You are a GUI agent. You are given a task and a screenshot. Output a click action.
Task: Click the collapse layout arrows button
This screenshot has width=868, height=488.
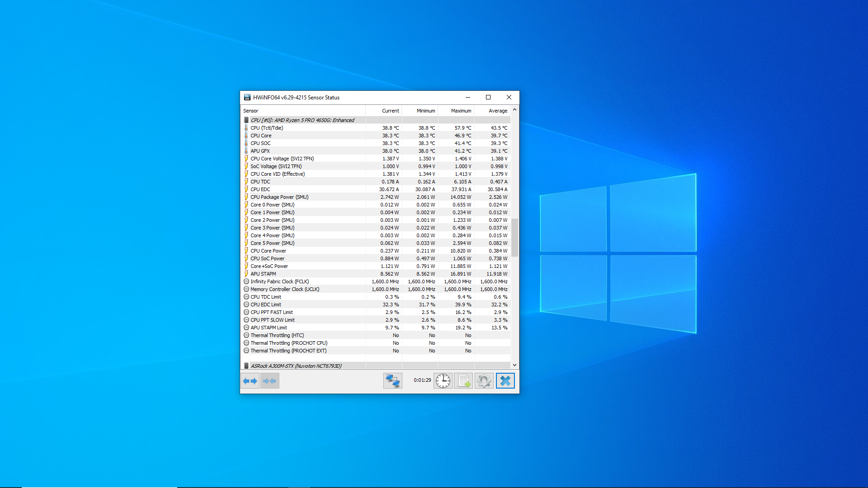tap(270, 381)
